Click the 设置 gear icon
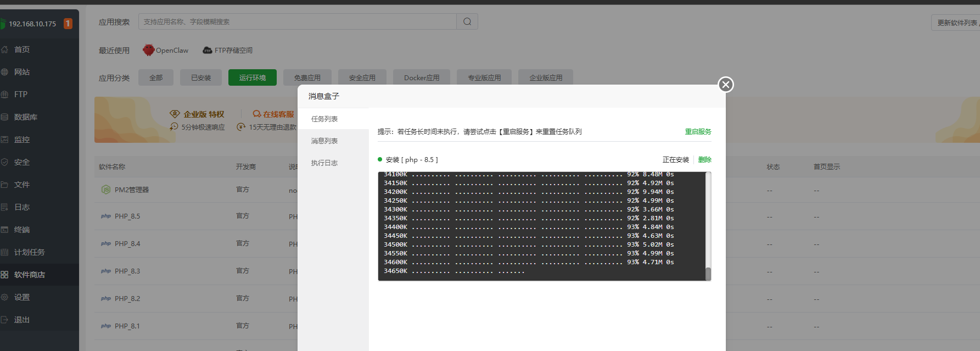980x351 pixels. point(4,297)
